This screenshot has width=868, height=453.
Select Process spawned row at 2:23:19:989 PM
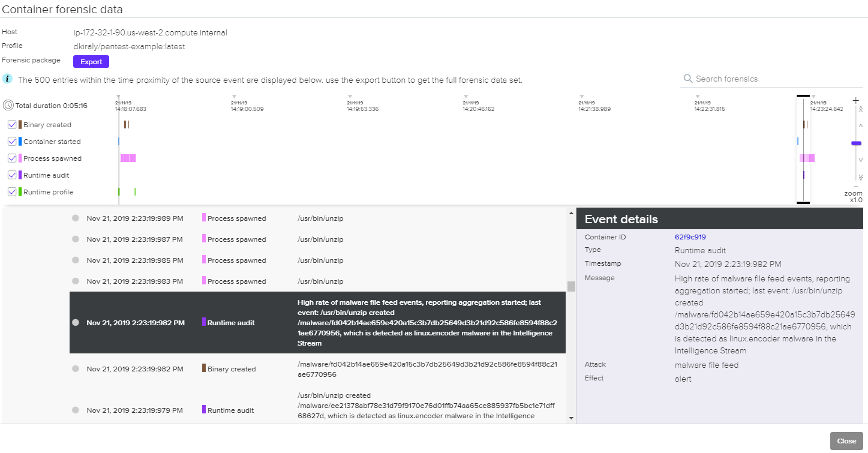(x=318, y=218)
